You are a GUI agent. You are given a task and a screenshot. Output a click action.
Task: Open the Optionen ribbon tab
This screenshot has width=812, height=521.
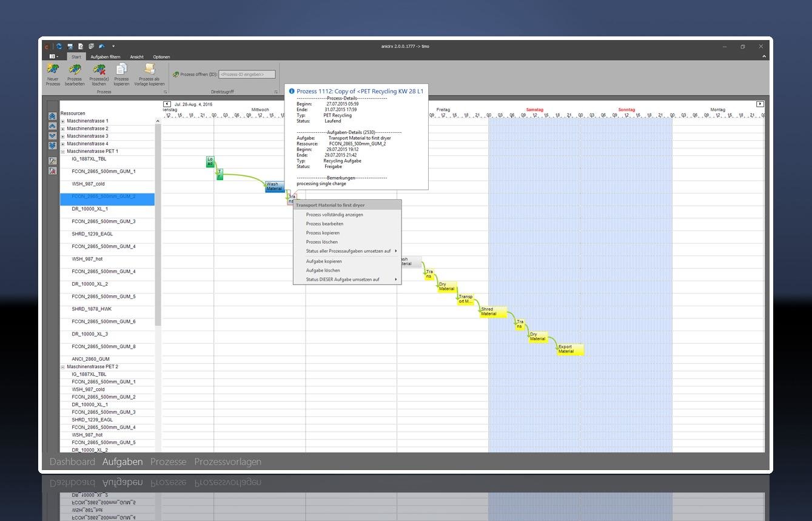click(x=161, y=57)
